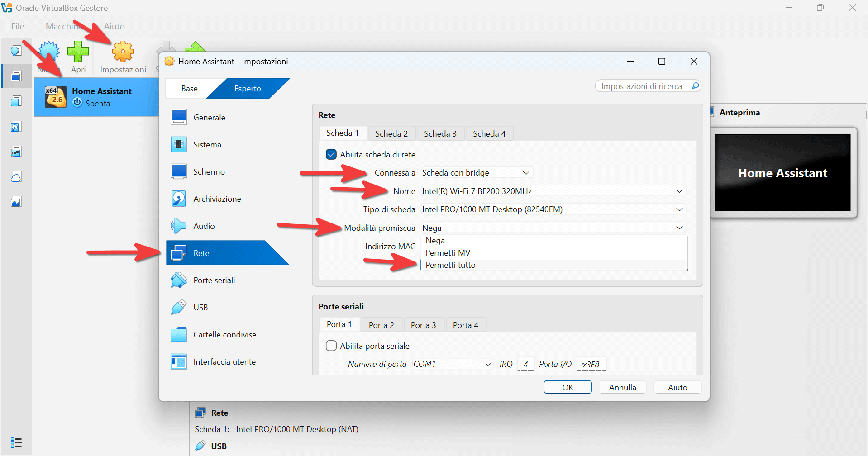Click the Audio speaker icon in settings
The width and height of the screenshot is (868, 456).
179,226
